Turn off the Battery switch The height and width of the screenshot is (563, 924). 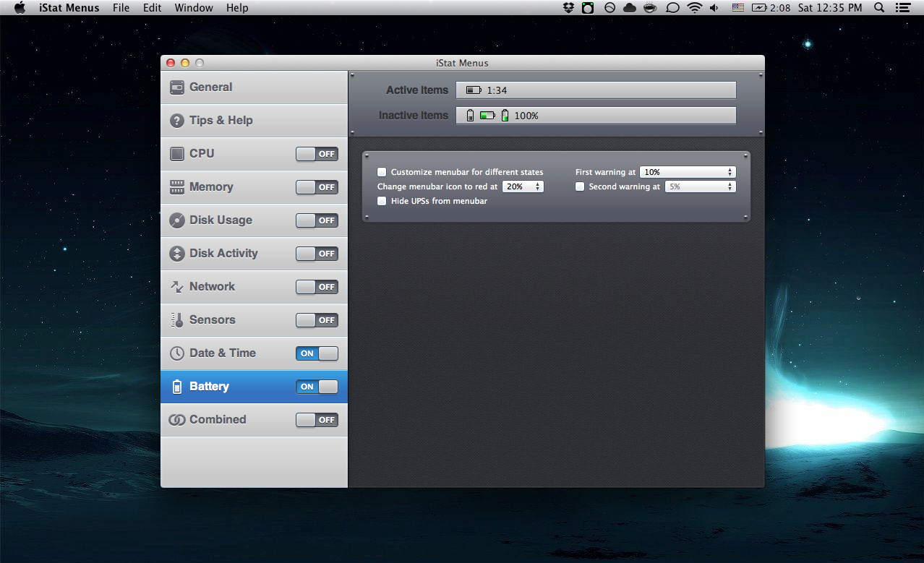(317, 387)
